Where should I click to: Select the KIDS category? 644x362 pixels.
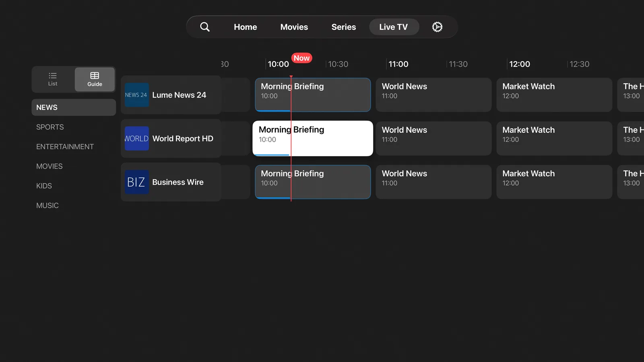44,186
